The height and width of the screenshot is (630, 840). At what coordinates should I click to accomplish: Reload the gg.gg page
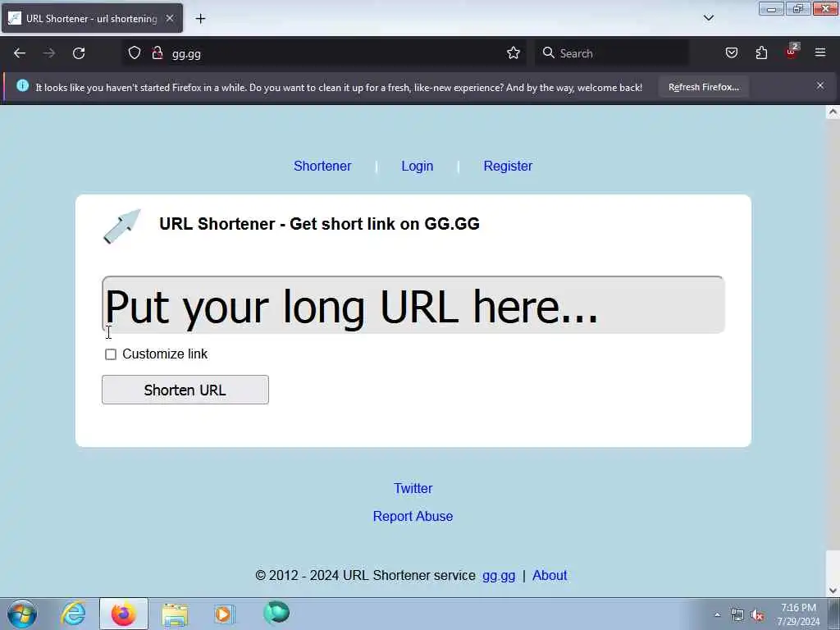coord(79,53)
